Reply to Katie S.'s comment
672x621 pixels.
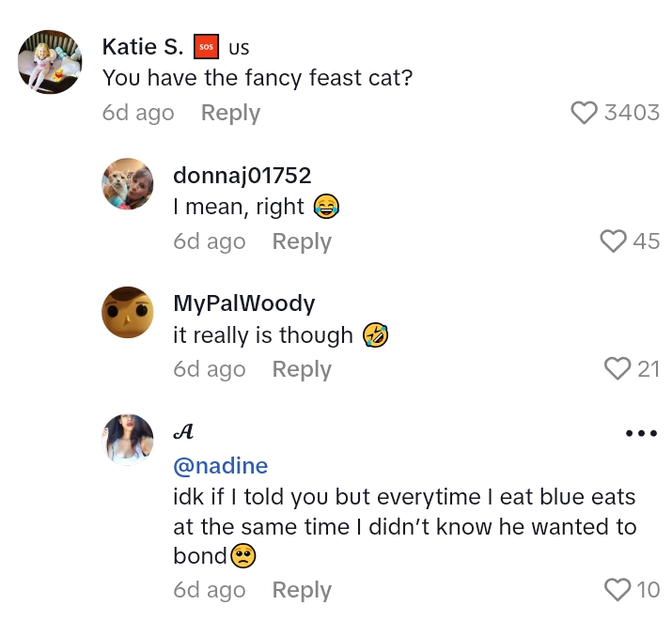(230, 113)
